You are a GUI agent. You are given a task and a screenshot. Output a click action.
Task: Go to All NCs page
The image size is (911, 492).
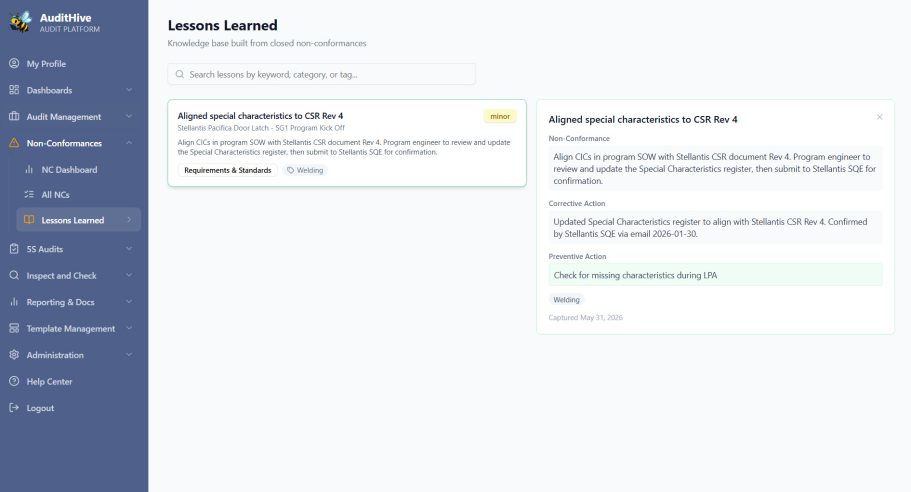[x=78, y=195]
